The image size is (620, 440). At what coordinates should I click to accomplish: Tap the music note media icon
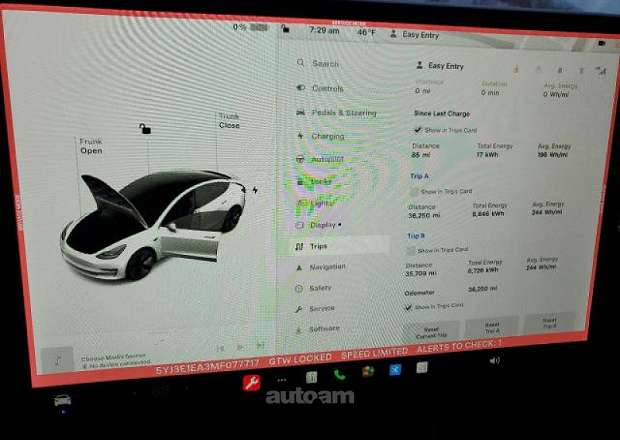(57, 359)
